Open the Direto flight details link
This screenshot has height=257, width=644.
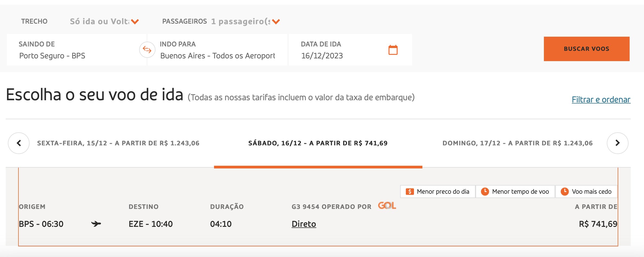[304, 224]
